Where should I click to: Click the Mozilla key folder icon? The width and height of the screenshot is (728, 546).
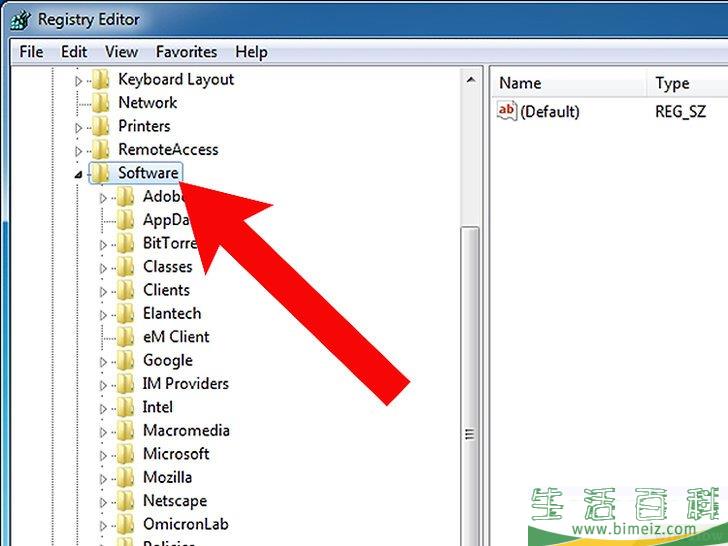pyautogui.click(x=126, y=478)
